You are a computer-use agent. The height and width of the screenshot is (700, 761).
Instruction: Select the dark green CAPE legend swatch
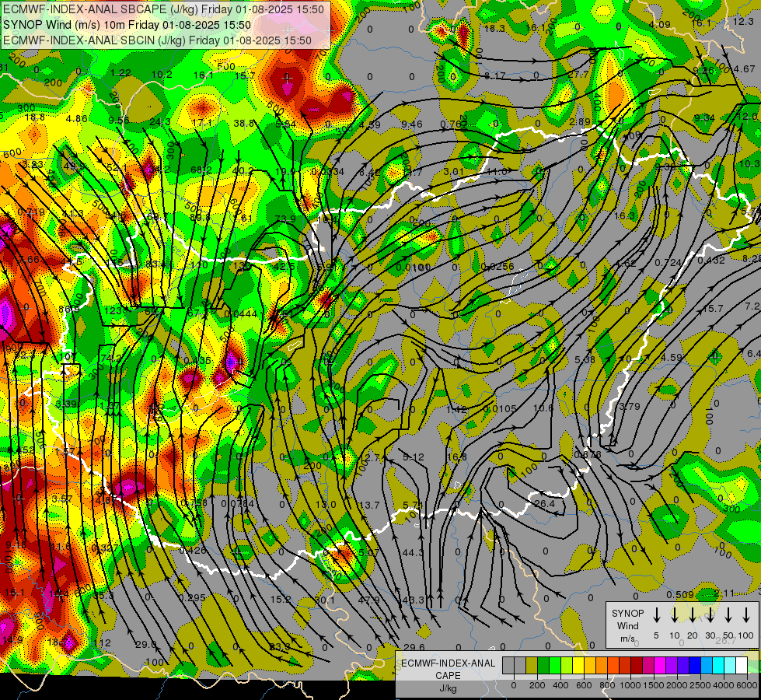pyautogui.click(x=543, y=666)
